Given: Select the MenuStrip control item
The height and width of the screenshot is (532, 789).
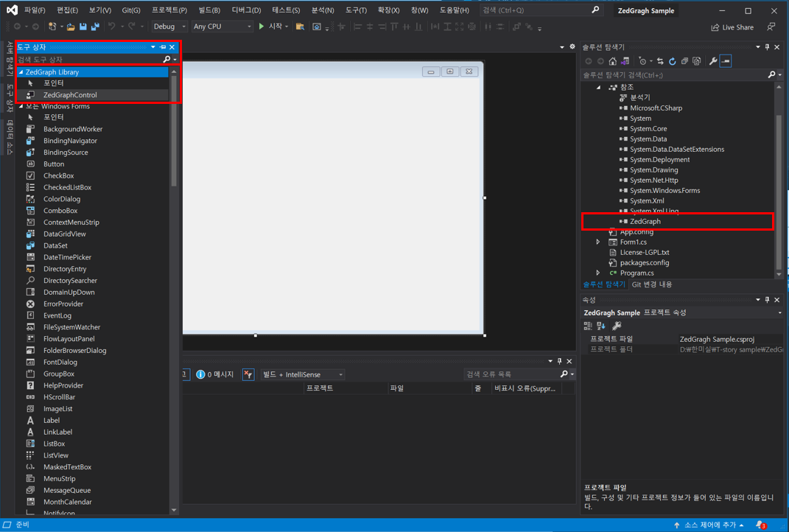Looking at the screenshot, I should (60, 479).
